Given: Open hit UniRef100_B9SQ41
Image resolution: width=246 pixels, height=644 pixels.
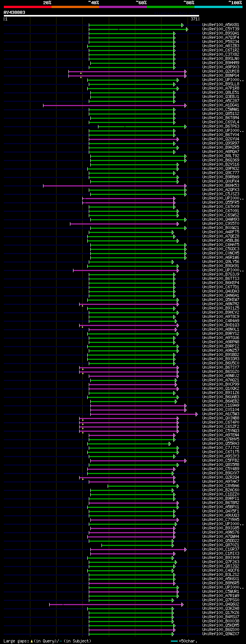Looking at the screenshot, I should (221, 33).
